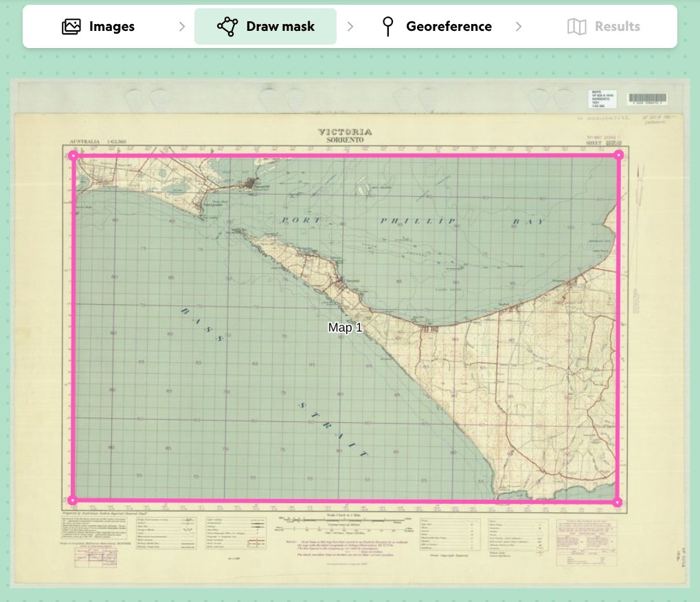Screen dimensions: 700x602
Task: Click the Draw mask polygon icon
Action: [227, 27]
